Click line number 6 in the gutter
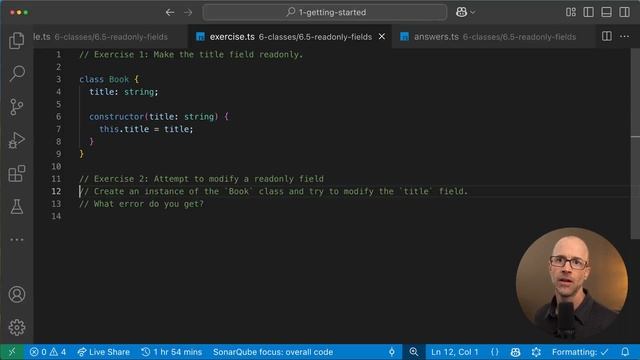The width and height of the screenshot is (640, 360). tap(58, 117)
